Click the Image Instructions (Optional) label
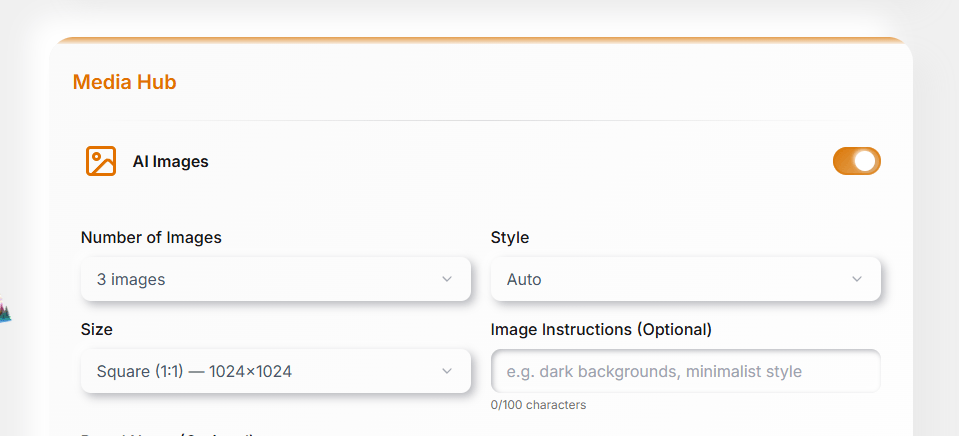 pos(601,330)
